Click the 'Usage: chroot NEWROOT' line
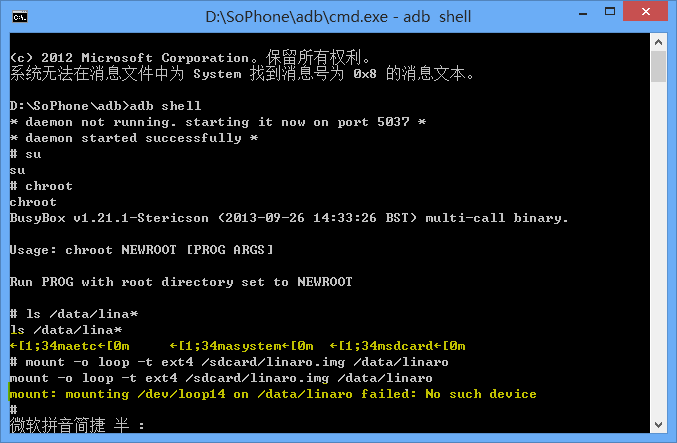This screenshot has height=443, width=677. pos(141,250)
